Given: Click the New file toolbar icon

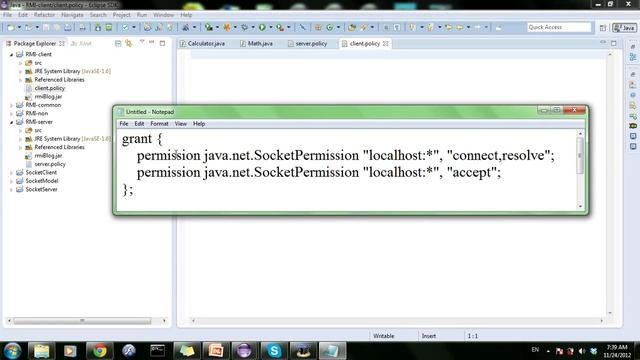Looking at the screenshot, I should (11, 27).
